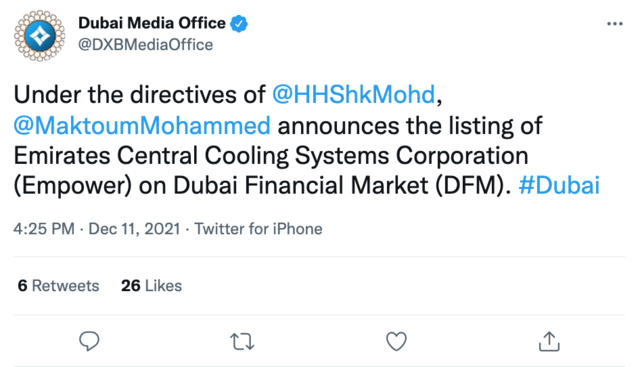
Task: Click the 4:25 PM timestamp
Action: pyautogui.click(x=44, y=229)
